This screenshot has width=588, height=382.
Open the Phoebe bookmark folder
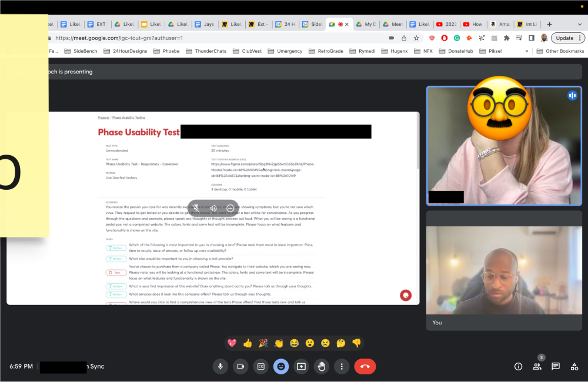[x=166, y=51]
